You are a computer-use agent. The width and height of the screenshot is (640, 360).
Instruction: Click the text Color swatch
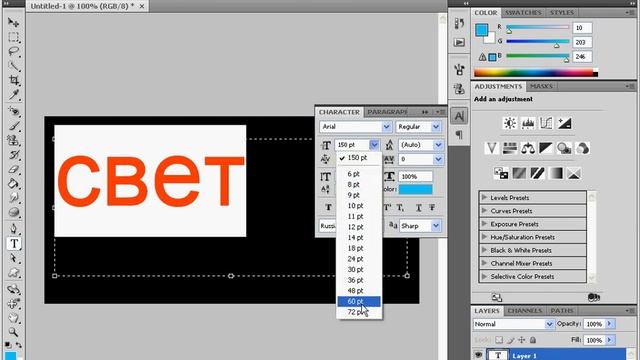point(416,189)
